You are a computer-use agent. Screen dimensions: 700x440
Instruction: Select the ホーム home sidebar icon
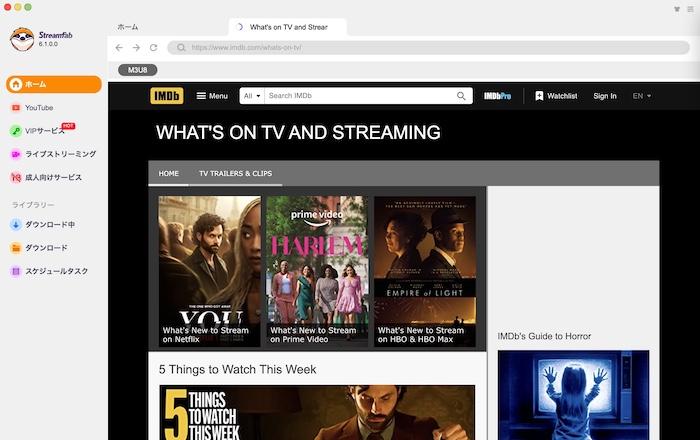click(x=16, y=84)
